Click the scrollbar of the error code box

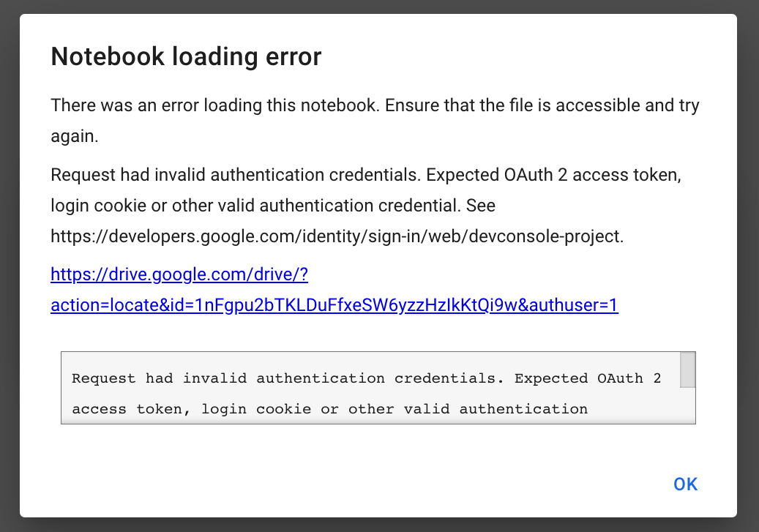pyautogui.click(x=689, y=386)
